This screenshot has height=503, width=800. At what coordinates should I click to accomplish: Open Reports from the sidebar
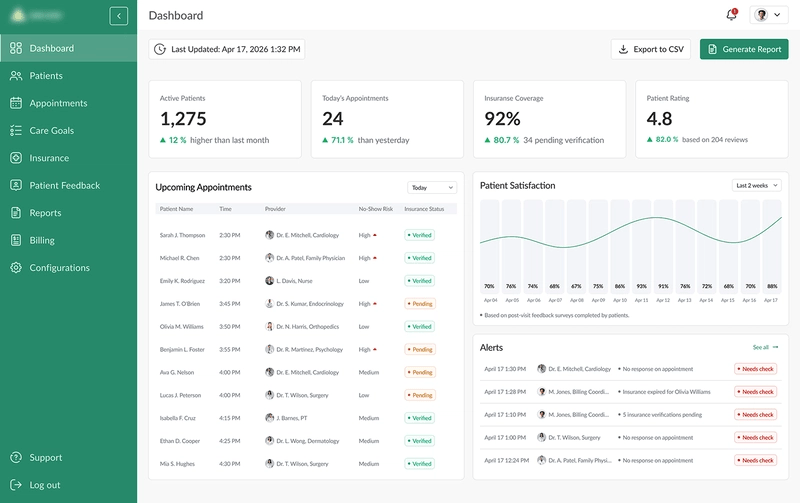pos(68,213)
